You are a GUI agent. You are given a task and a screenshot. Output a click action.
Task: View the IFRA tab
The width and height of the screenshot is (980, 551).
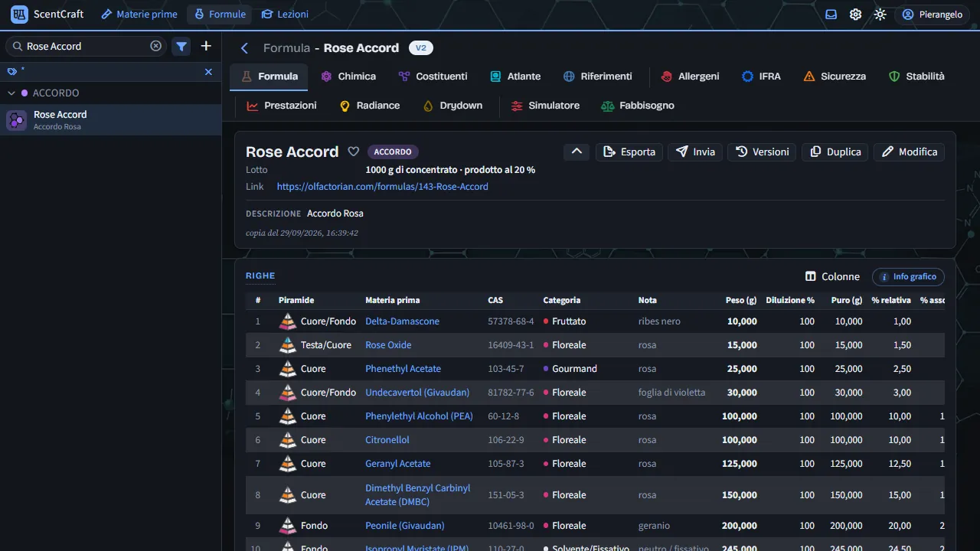click(x=761, y=77)
